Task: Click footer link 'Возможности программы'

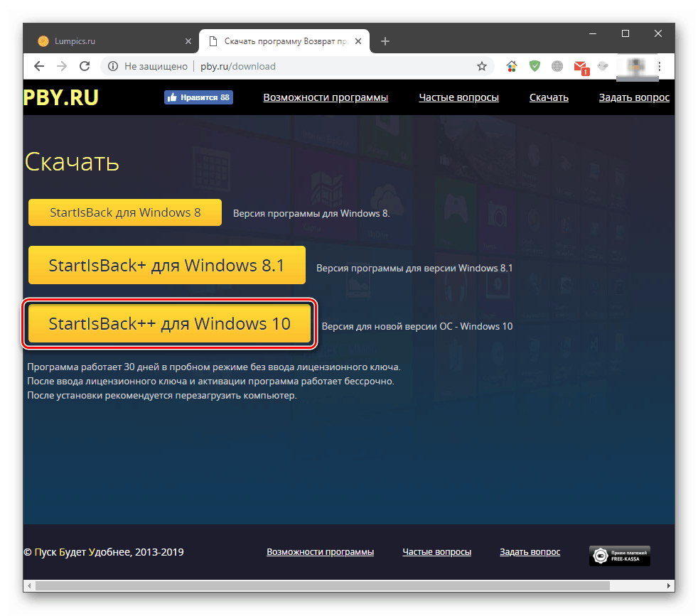Action: (320, 552)
